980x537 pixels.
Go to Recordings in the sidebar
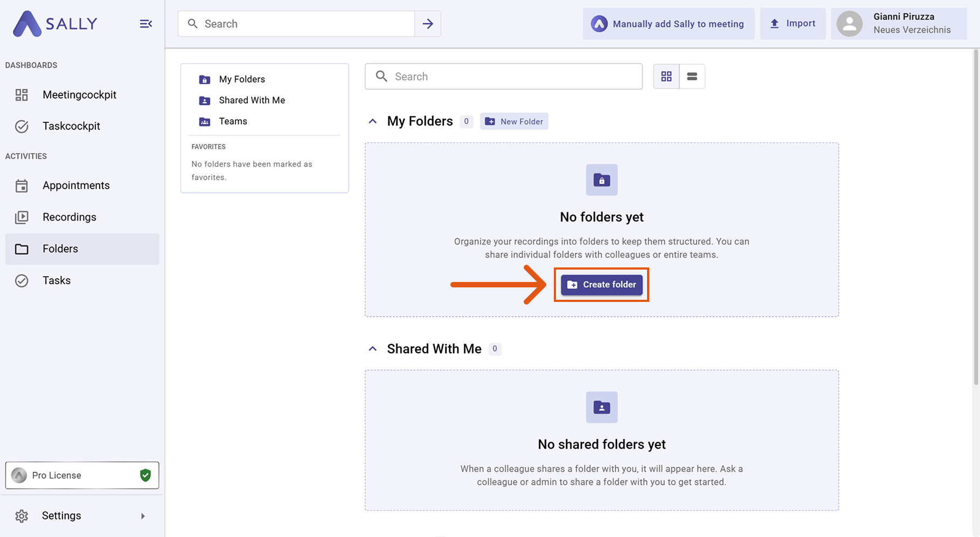(x=69, y=217)
